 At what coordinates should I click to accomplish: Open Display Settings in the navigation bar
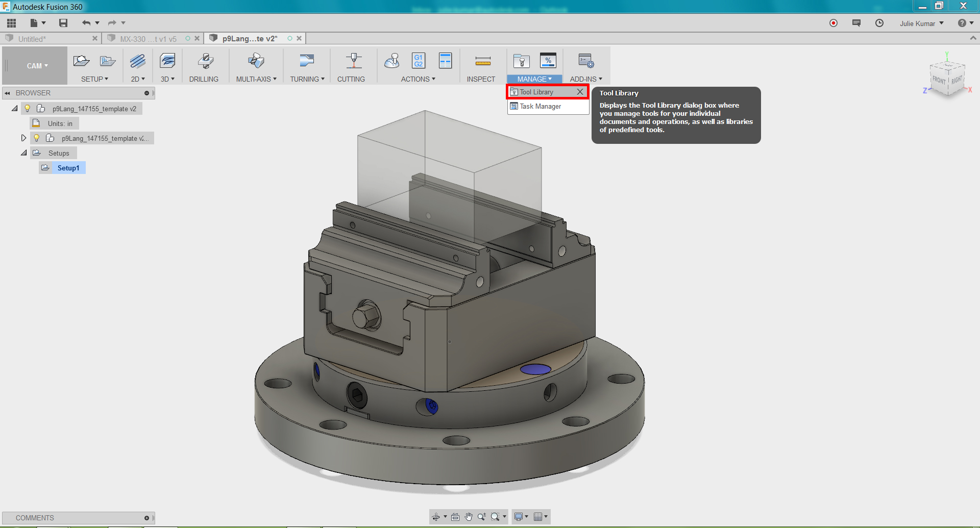521,517
